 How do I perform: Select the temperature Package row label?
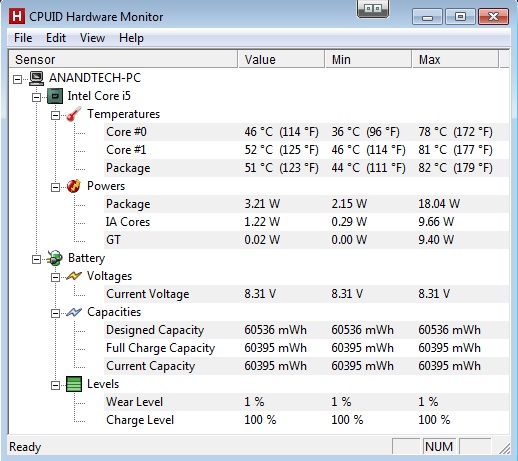(128, 168)
